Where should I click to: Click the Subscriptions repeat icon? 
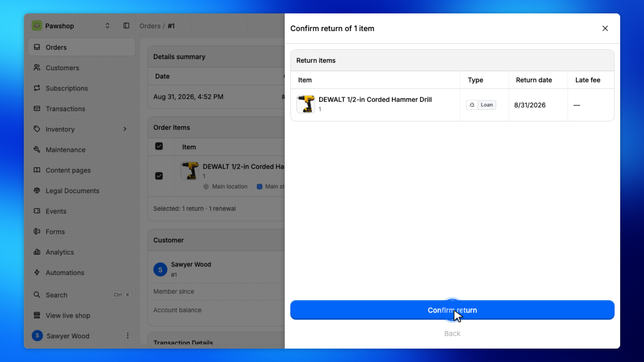point(37,88)
